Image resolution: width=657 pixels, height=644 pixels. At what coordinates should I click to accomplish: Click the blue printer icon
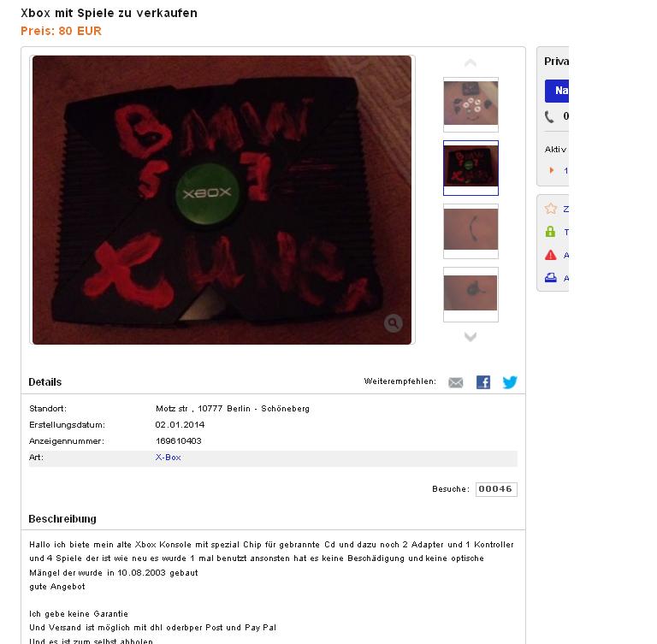(550, 278)
